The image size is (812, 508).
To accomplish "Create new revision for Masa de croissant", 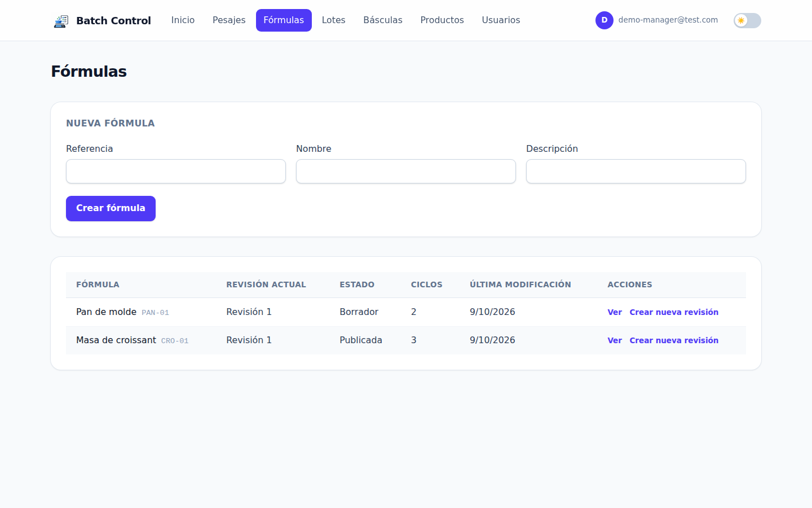I will tap(674, 340).
